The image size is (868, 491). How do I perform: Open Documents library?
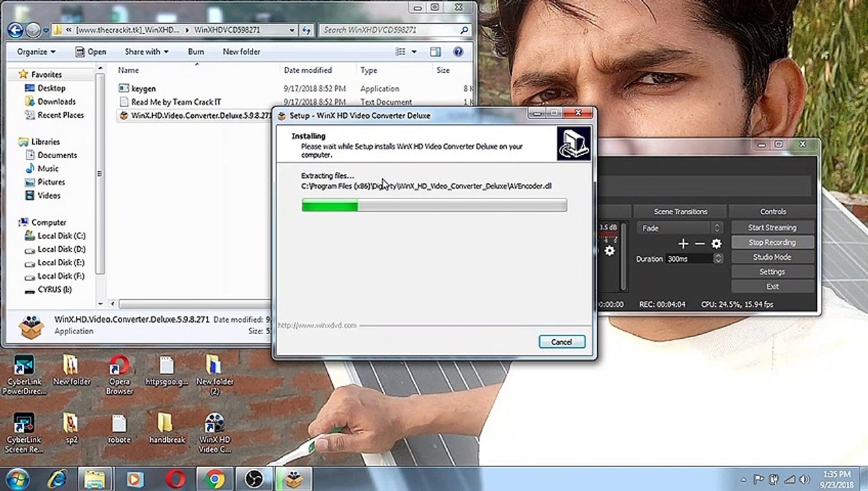coord(51,155)
